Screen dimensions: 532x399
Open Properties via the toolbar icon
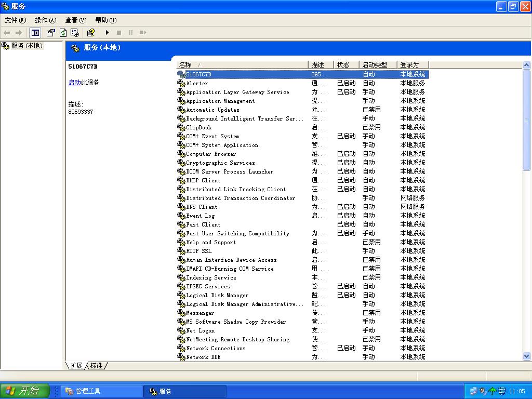50,33
